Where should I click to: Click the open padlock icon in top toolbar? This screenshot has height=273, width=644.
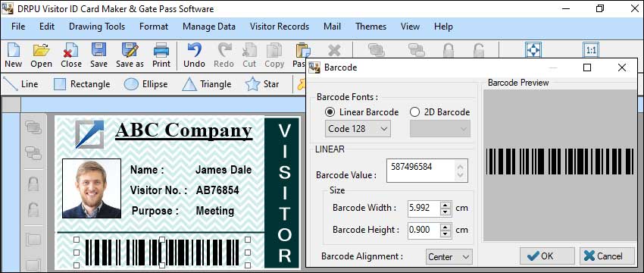tap(478, 50)
